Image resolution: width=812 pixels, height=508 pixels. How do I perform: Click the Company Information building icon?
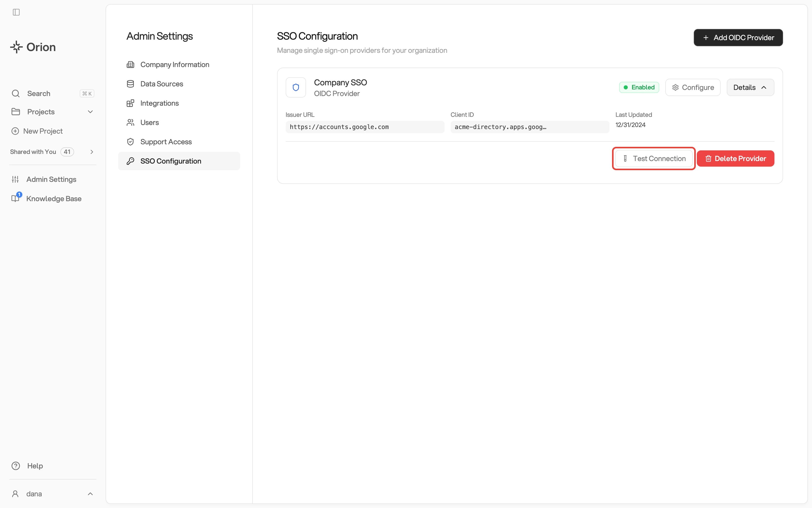[x=130, y=65]
